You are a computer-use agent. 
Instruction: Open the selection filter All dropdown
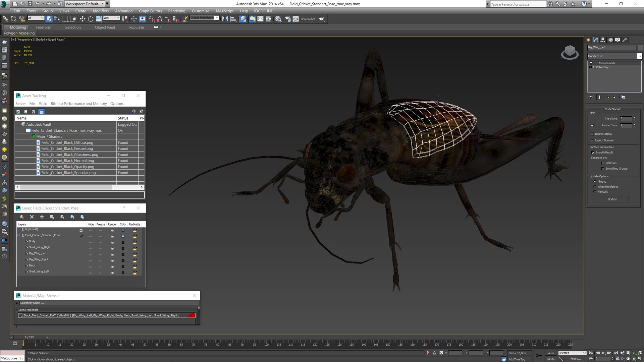tap(36, 18)
